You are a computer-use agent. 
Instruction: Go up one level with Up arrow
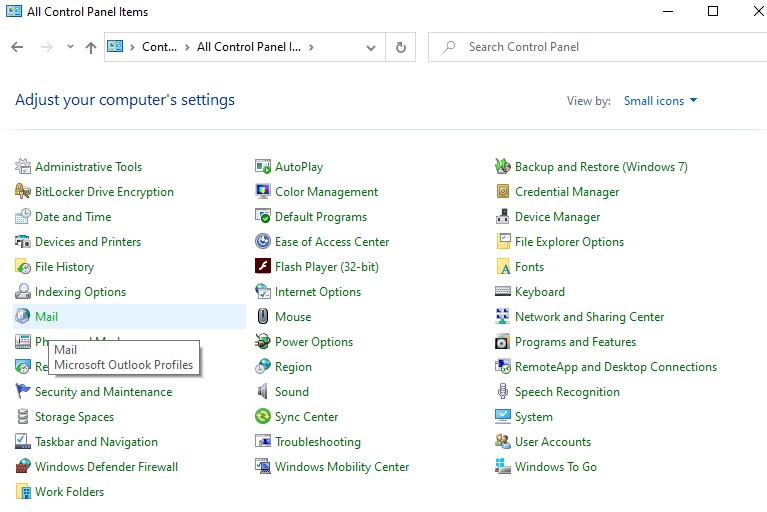[x=90, y=47]
